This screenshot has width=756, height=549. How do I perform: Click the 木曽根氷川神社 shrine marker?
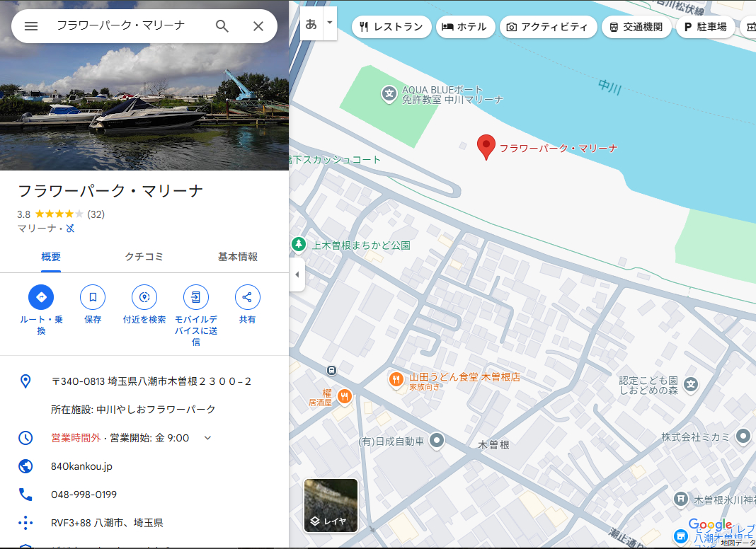681,499
